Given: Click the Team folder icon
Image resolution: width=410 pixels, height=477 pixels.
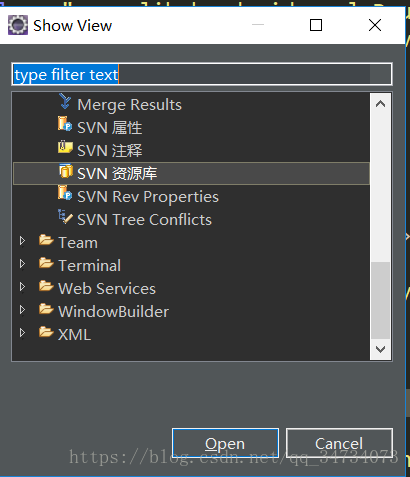Looking at the screenshot, I should tap(46, 240).
